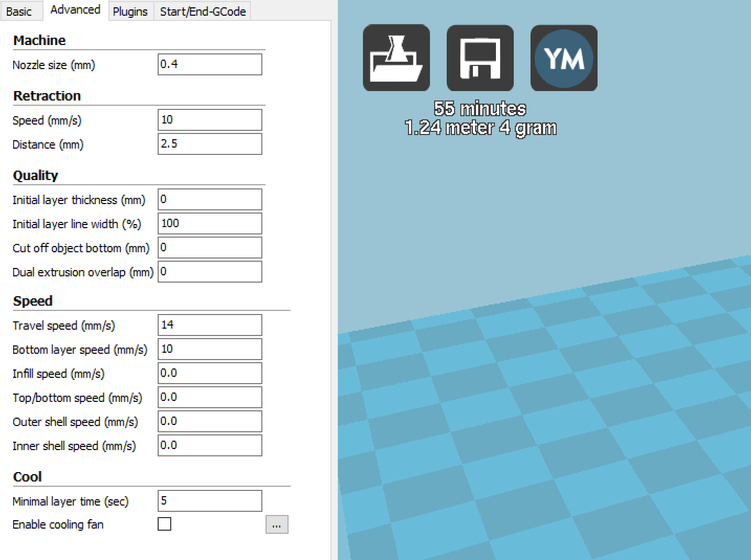Click the Cut off object bottom input
The width and height of the screenshot is (751, 560).
click(x=209, y=247)
